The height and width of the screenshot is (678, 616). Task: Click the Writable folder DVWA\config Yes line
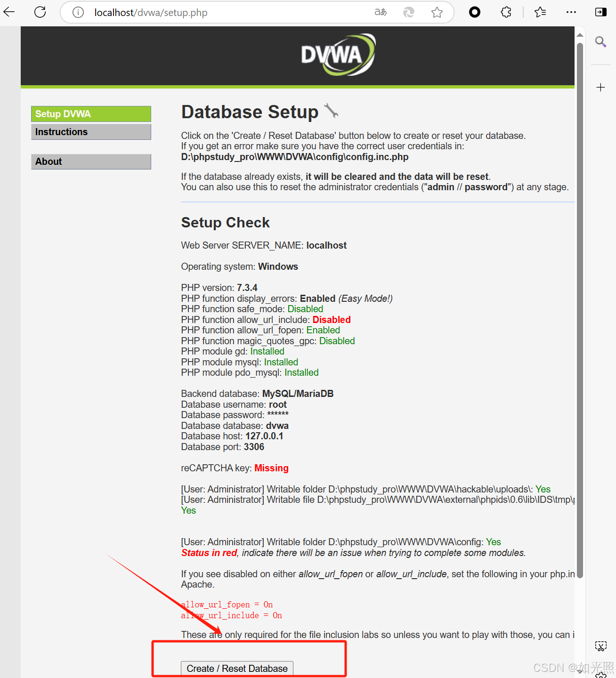click(341, 542)
